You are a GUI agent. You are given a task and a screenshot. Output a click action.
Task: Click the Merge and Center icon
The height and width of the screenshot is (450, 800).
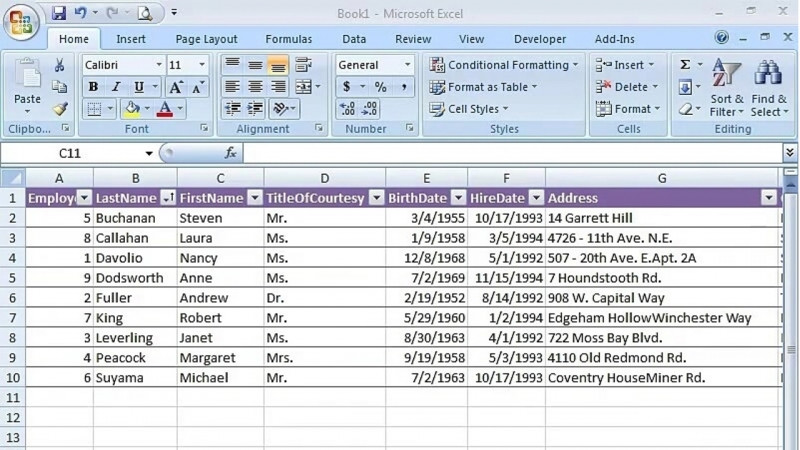(303, 87)
